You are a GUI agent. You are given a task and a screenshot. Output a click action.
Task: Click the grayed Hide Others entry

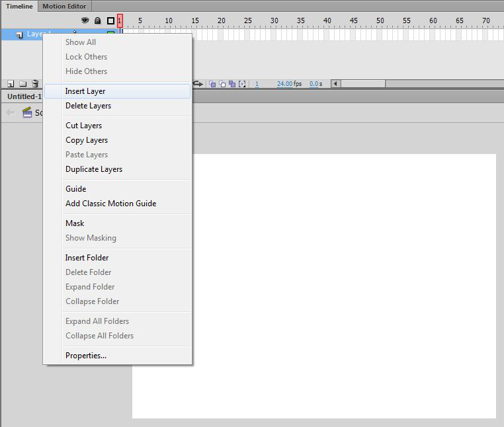117,71
